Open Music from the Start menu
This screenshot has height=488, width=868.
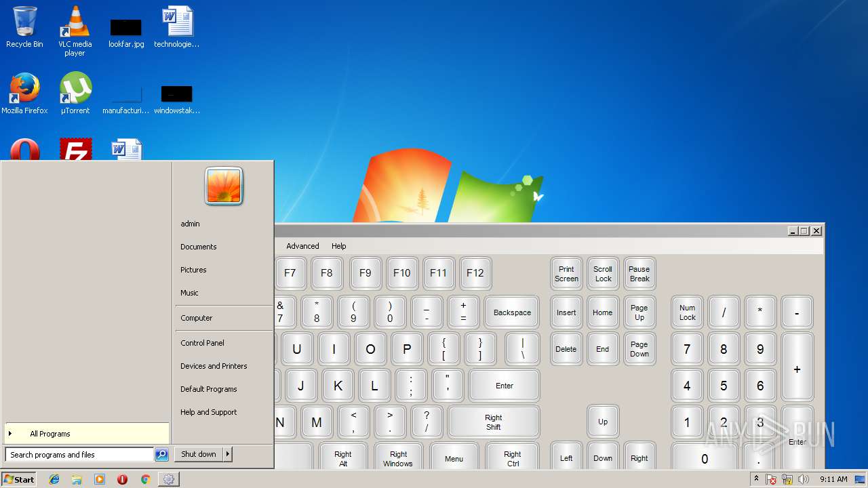pos(224,293)
